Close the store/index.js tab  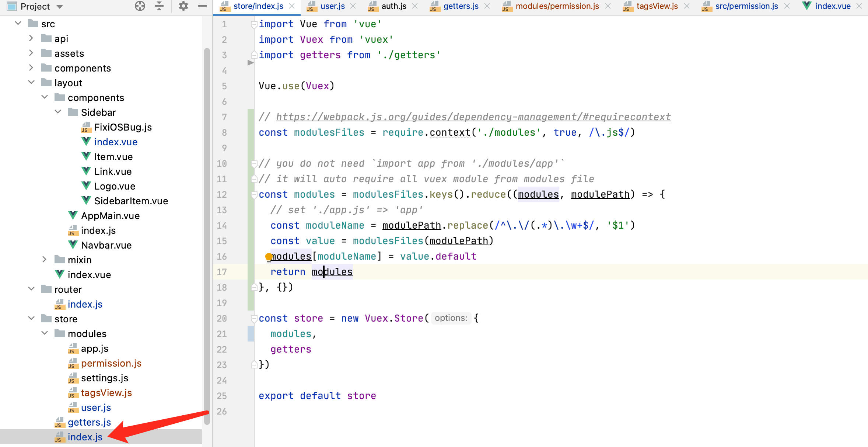[x=292, y=6]
